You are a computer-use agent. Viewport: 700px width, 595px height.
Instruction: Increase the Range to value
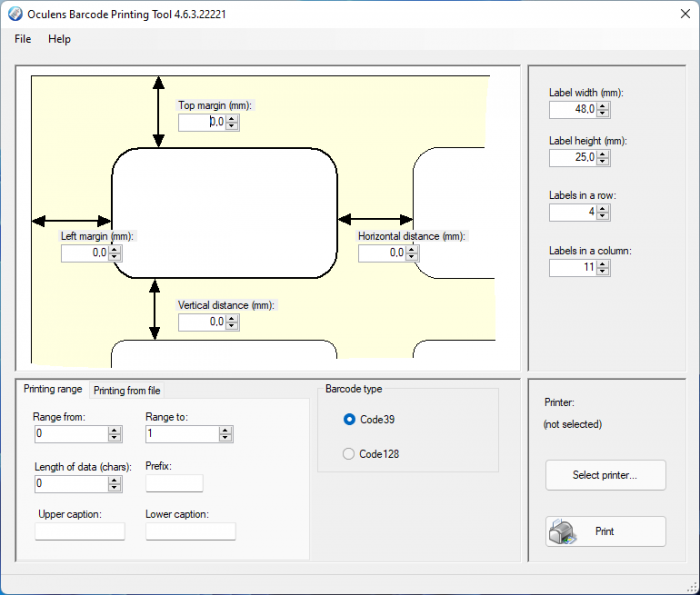pyautogui.click(x=226, y=430)
